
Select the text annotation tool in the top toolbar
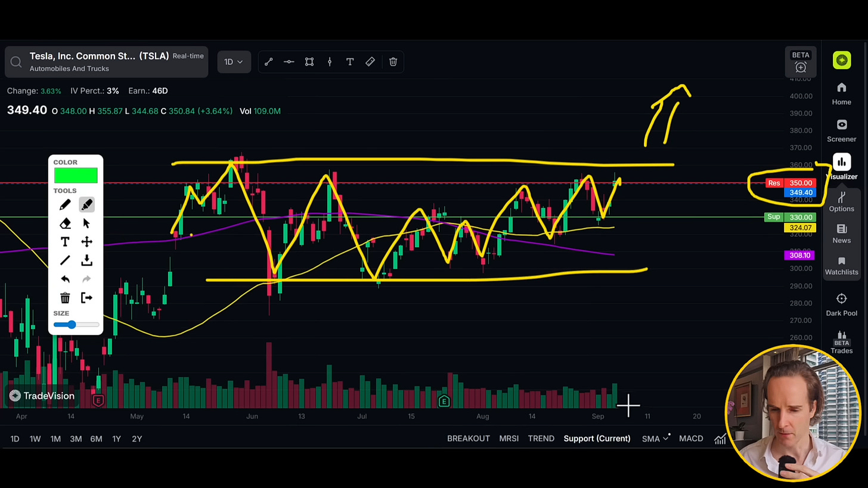[x=350, y=62]
